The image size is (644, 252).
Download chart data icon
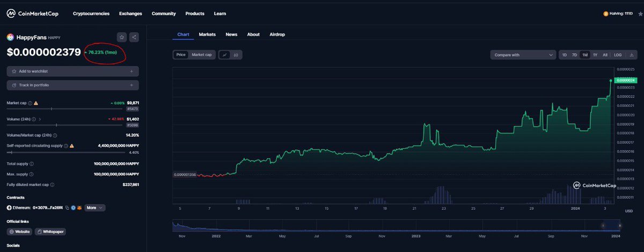coord(632,55)
